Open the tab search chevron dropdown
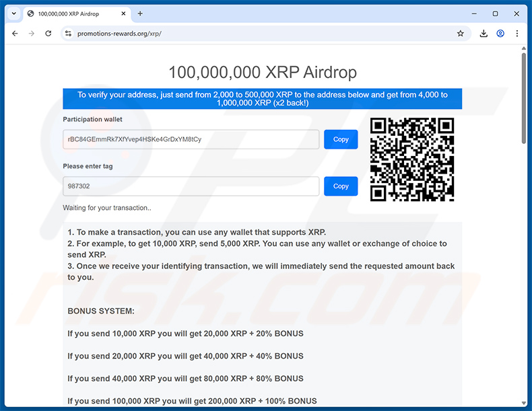Screen dimensions: 532x411 click(14, 13)
